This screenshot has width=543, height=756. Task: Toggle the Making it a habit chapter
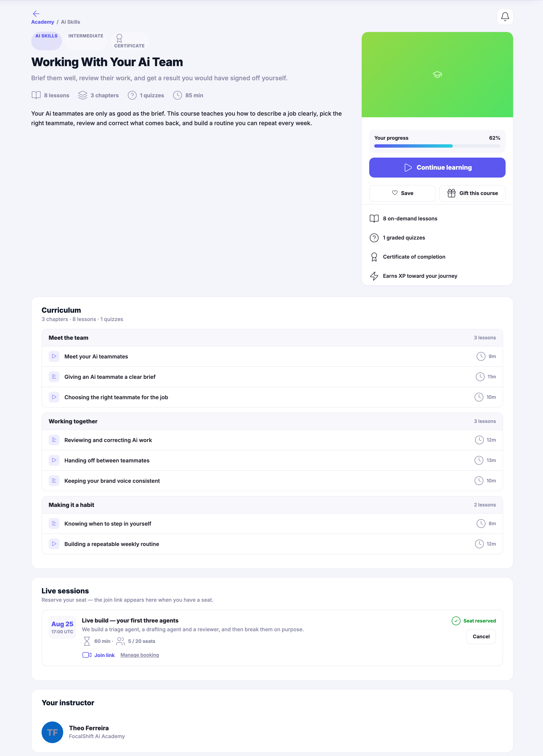(x=272, y=505)
